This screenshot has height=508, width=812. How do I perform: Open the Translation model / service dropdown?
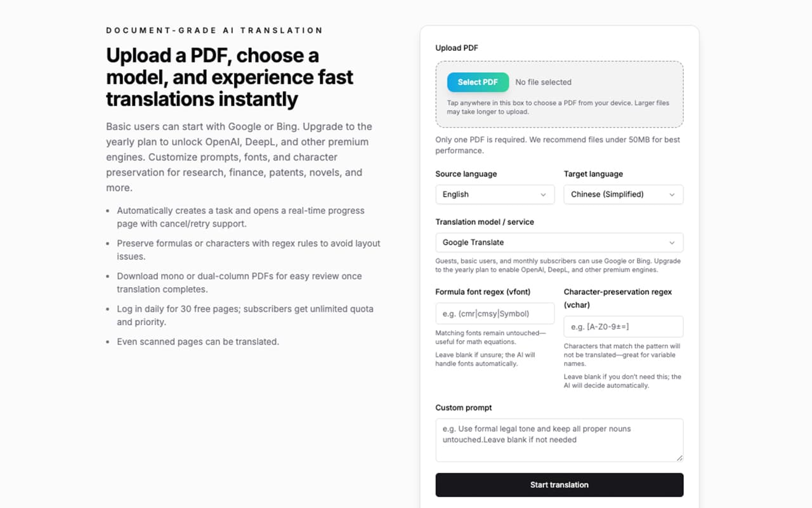point(559,242)
